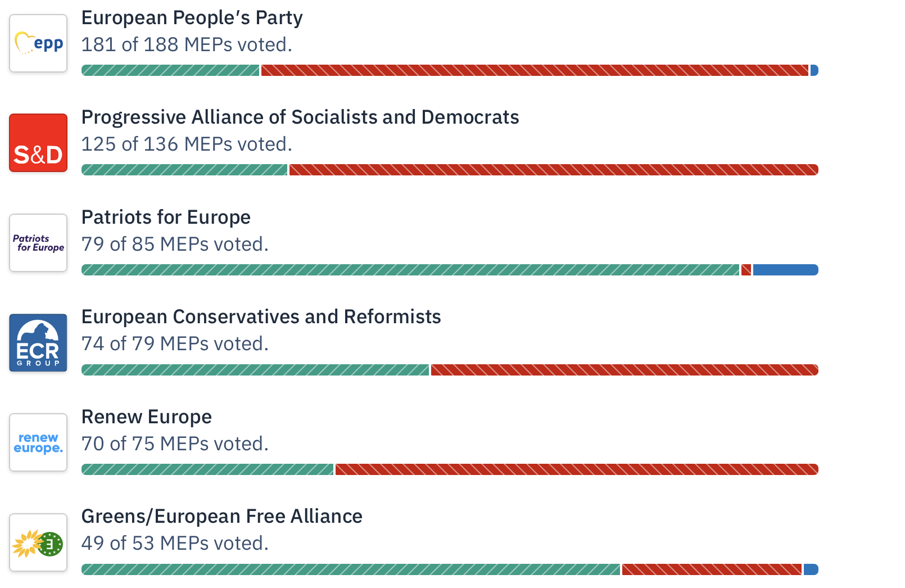Click the red S&D group logo
The width and height of the screenshot is (905, 588).
[x=38, y=143]
